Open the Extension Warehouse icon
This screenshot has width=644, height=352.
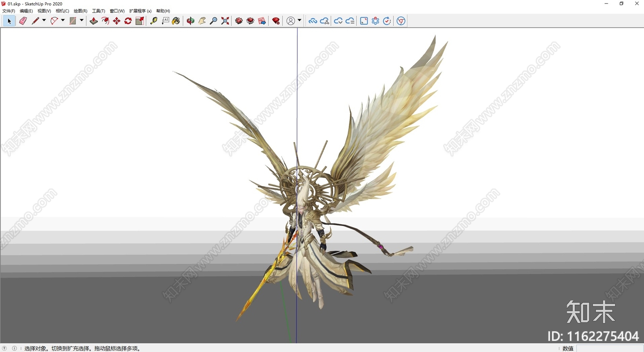[x=250, y=21]
